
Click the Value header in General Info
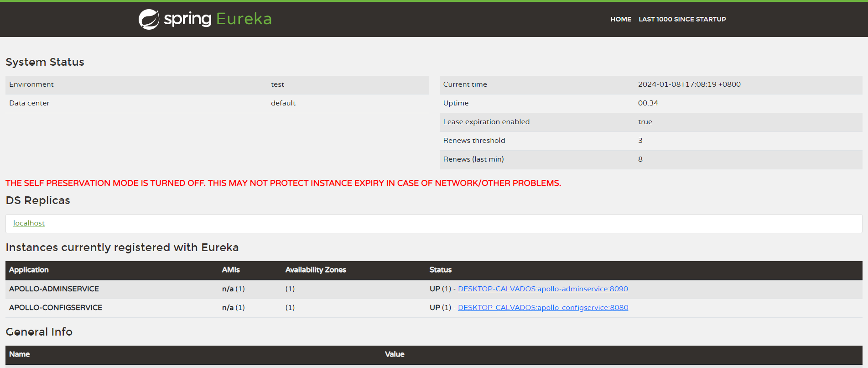[x=395, y=354]
